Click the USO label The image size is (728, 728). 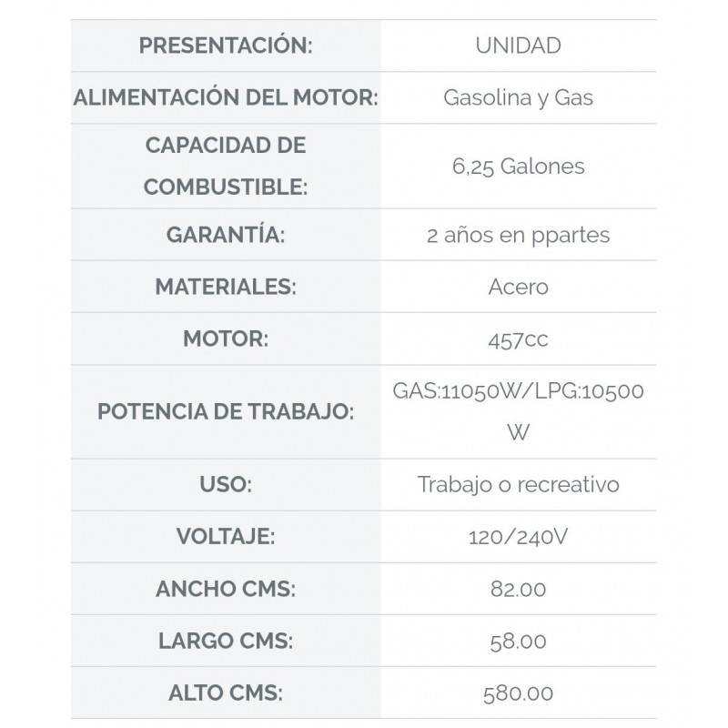[226, 484]
